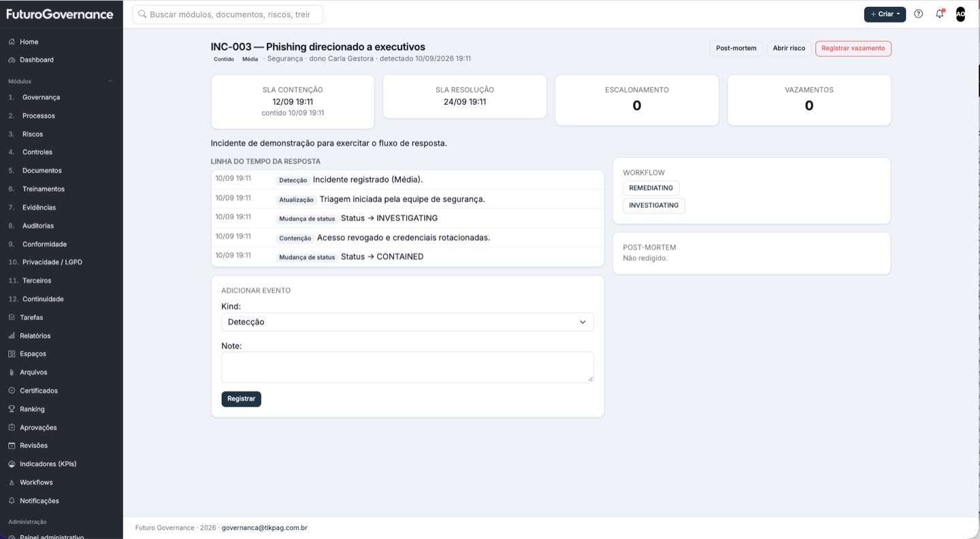Click the Notificações bell icon in sidebar
Screen dimensions: 980x539
tap(12, 501)
